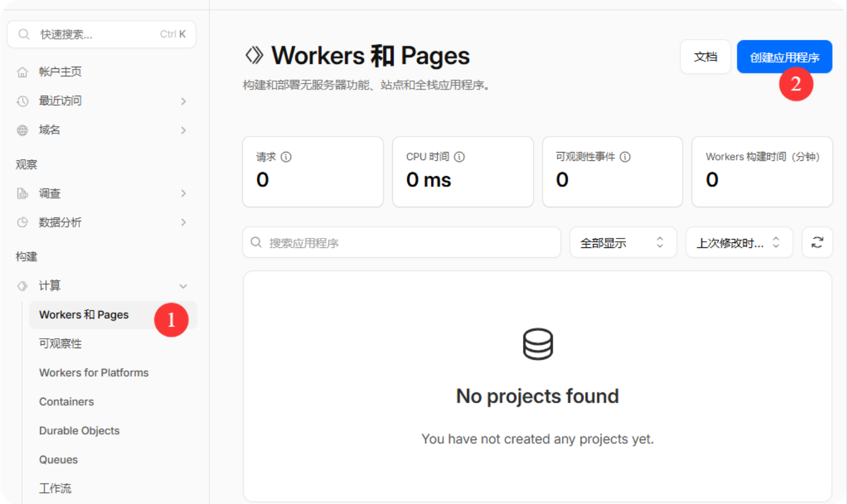Click the 创建应用程序 button
847x504 pixels.
[x=784, y=57]
